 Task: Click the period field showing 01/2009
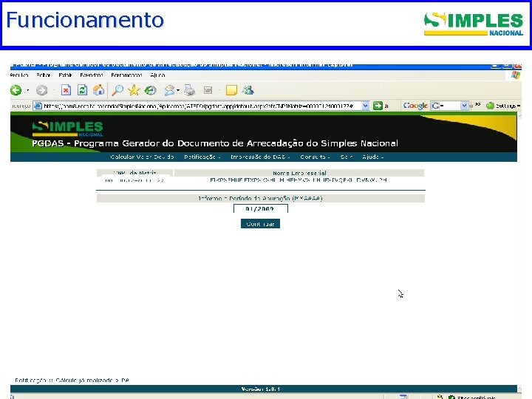point(261,208)
